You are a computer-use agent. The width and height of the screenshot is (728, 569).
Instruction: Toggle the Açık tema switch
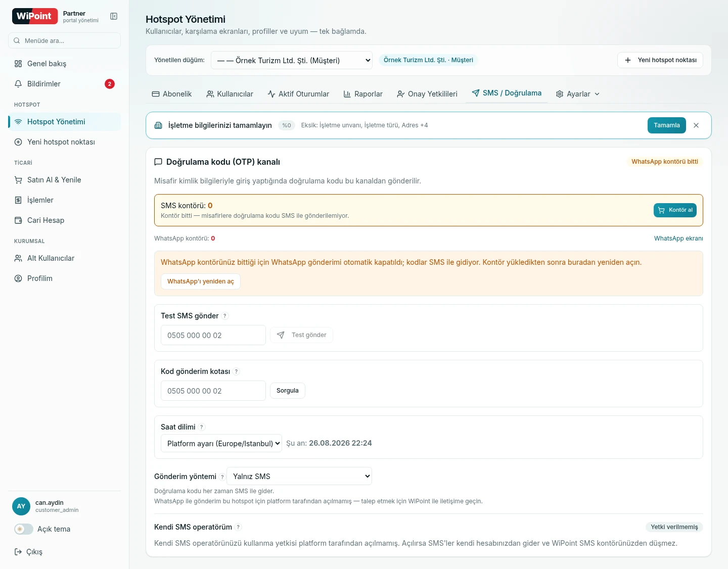(24, 529)
